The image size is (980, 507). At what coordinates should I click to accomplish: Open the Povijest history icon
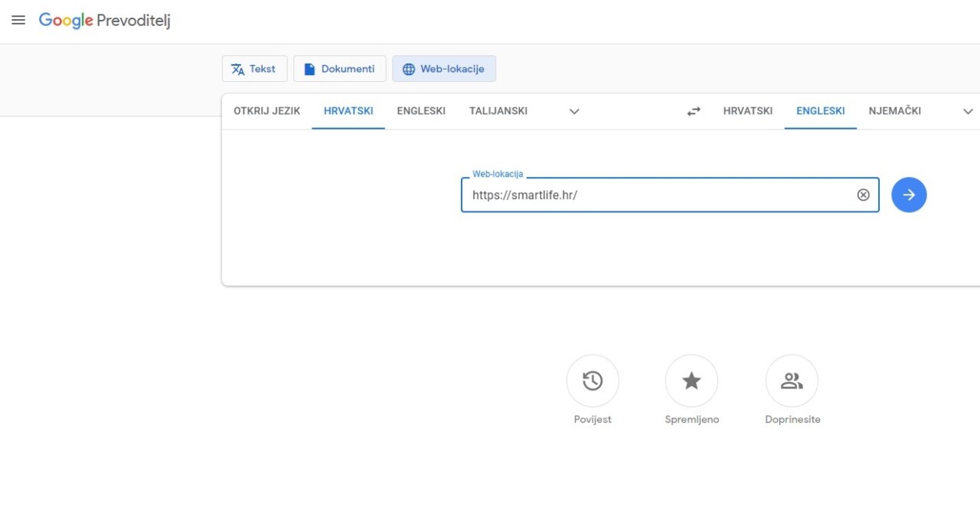click(x=593, y=381)
